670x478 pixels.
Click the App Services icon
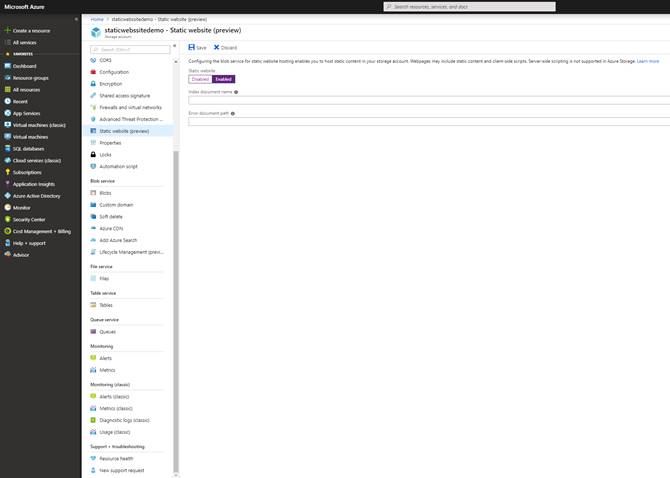[x=7, y=113]
